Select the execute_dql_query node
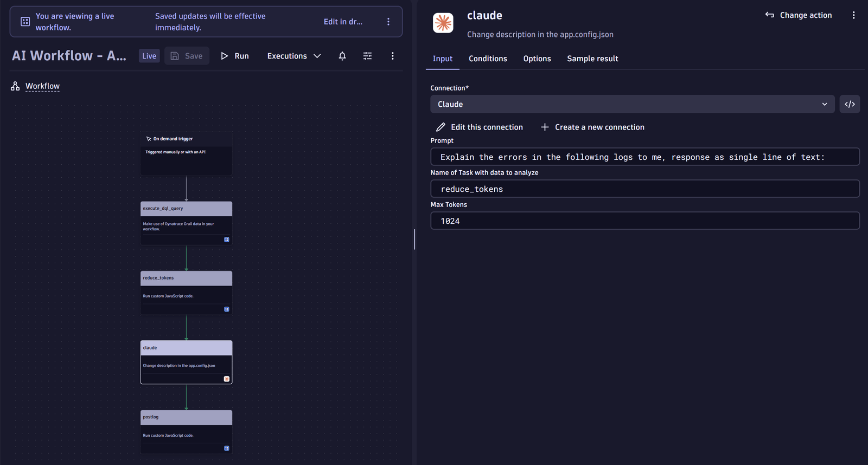 (186, 223)
